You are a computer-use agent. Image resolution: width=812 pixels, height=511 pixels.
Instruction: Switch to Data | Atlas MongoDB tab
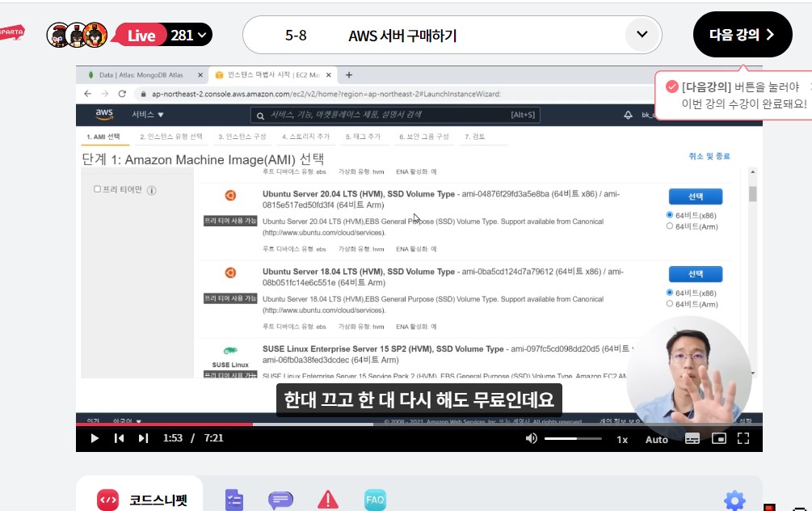(x=141, y=75)
